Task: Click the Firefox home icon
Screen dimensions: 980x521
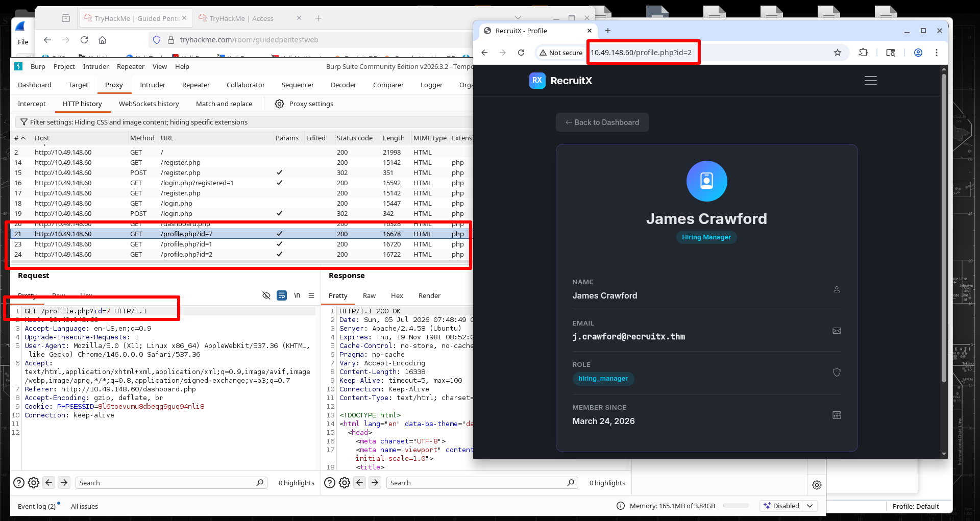Action: pyautogui.click(x=102, y=40)
